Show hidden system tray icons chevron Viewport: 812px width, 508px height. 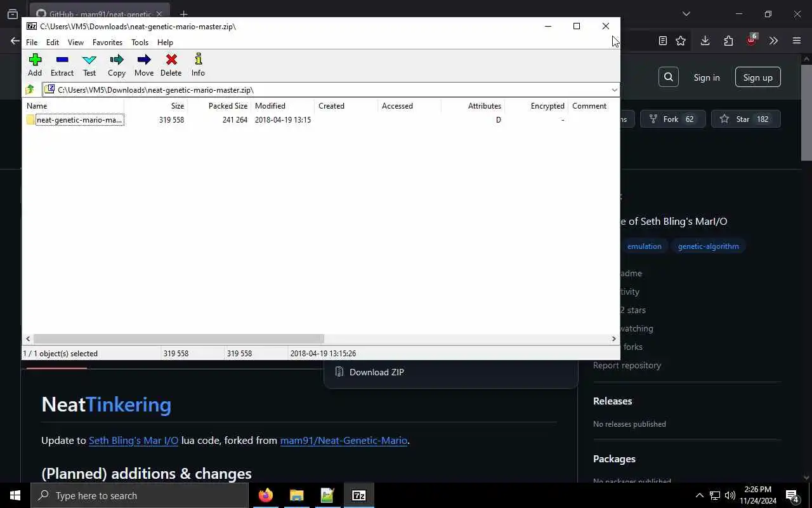[699, 495]
